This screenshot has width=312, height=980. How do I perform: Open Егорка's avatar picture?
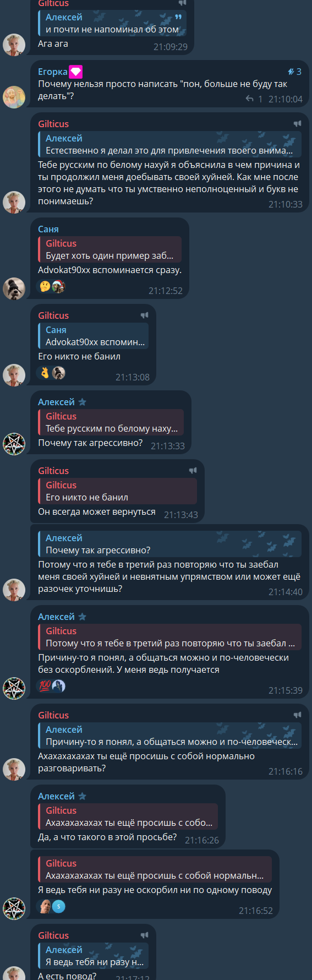[x=14, y=97]
